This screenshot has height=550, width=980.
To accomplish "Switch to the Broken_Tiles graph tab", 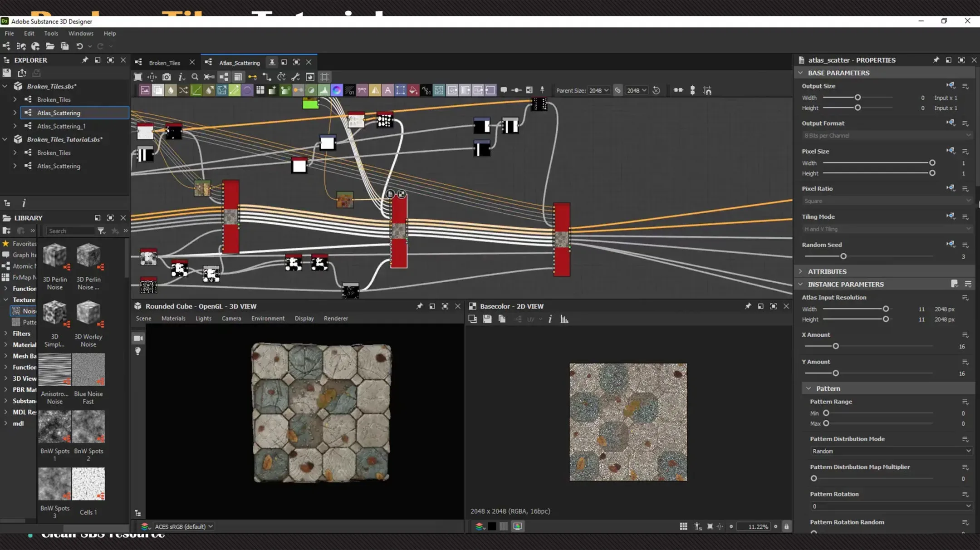I will [165, 62].
